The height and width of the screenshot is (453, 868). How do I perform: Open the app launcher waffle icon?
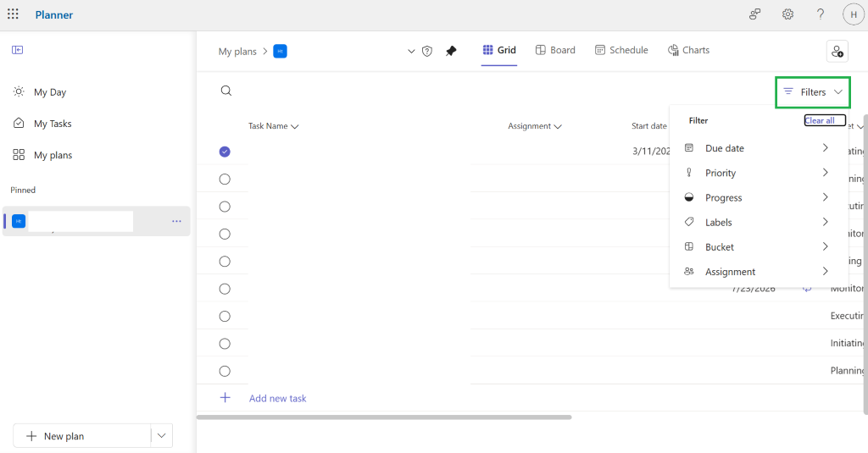(x=13, y=14)
